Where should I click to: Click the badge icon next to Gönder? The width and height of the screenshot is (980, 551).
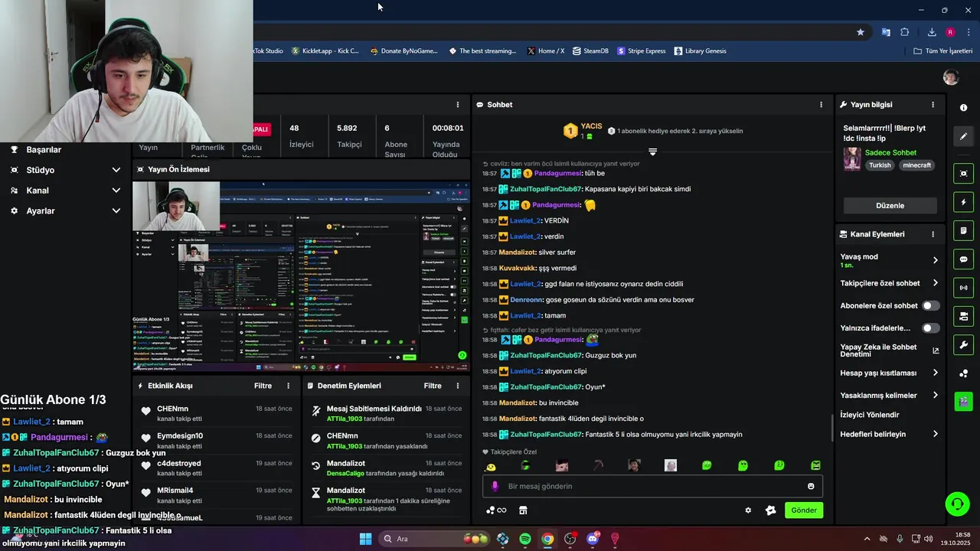click(x=770, y=510)
